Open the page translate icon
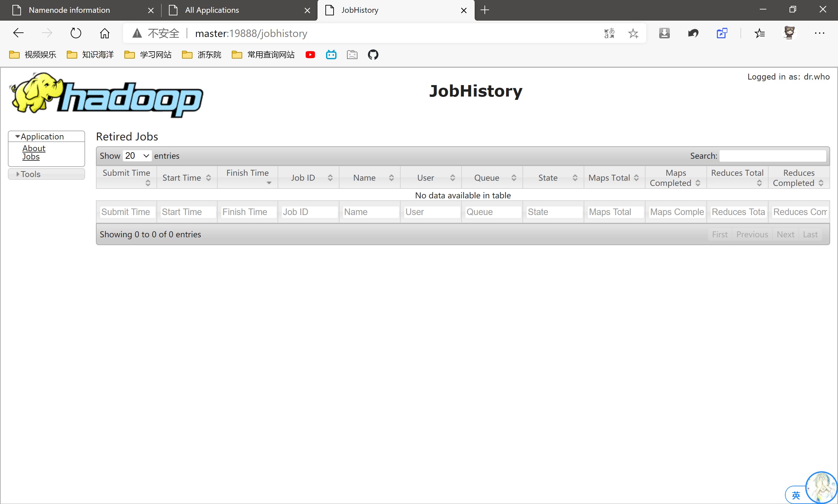 (609, 33)
